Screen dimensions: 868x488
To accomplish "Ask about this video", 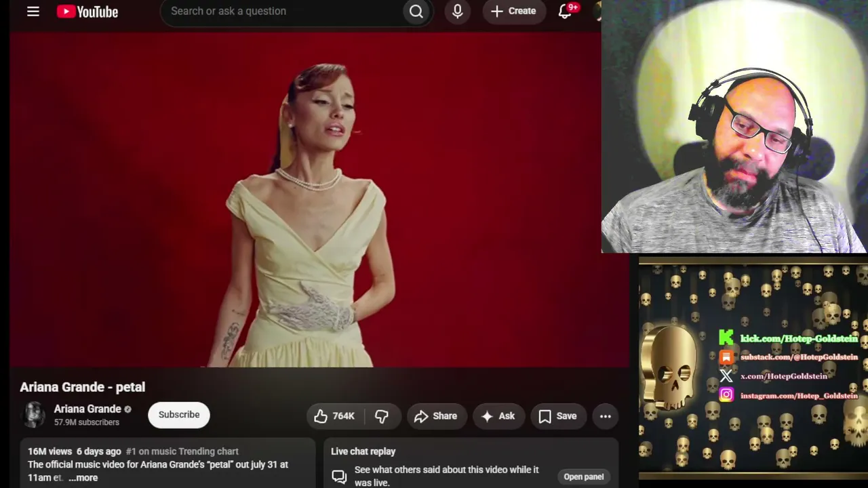I will click(498, 416).
